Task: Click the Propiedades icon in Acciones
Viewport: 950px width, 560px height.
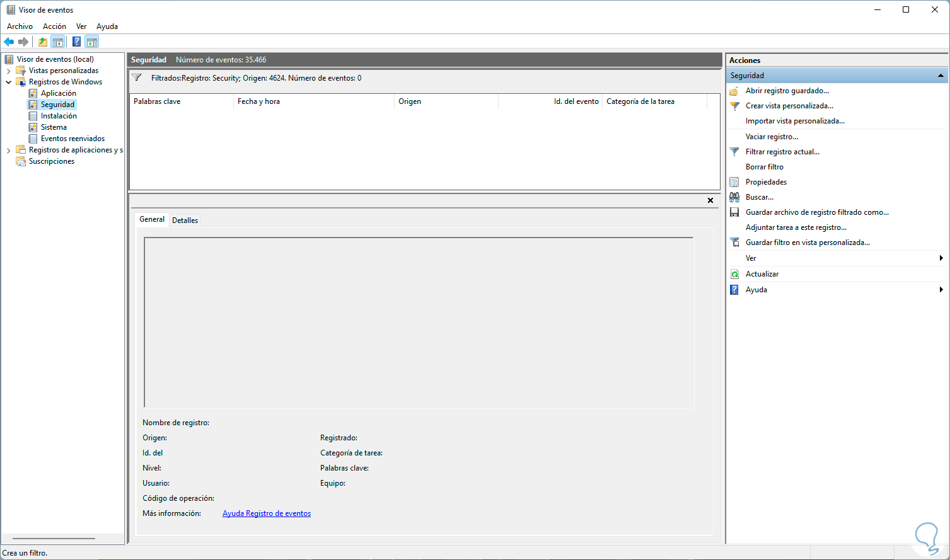Action: (734, 182)
